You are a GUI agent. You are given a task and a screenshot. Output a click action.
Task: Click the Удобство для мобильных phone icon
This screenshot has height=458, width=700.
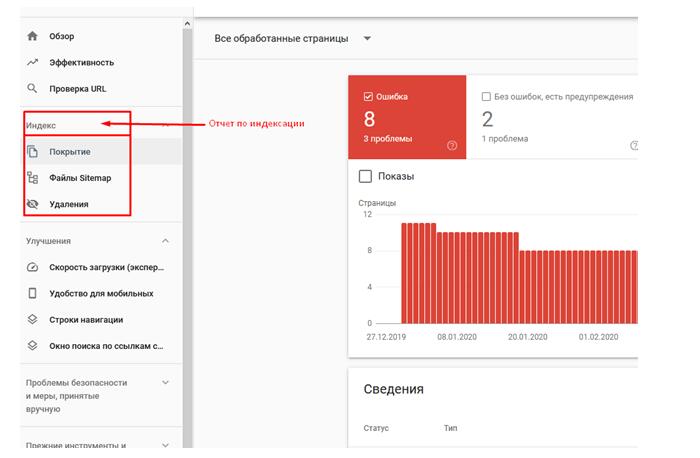(32, 294)
